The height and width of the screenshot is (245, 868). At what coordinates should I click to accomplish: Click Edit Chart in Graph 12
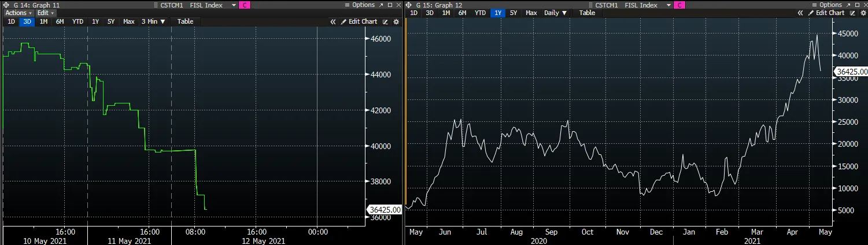[826, 13]
